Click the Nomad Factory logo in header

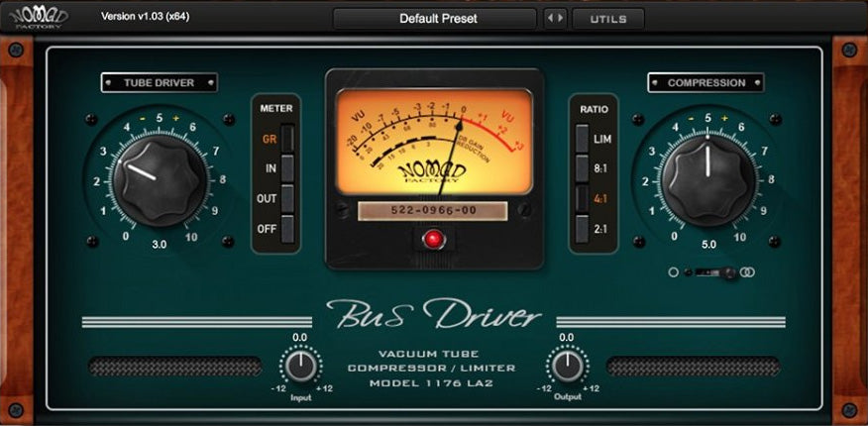(x=37, y=18)
